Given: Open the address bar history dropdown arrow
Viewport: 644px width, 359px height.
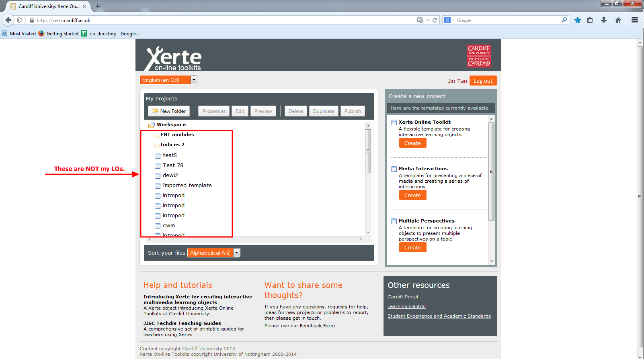Looking at the screenshot, I should [x=428, y=20].
